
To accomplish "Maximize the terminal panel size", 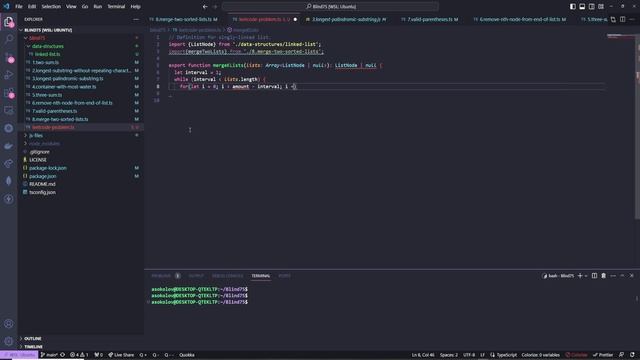I will pyautogui.click(x=622, y=276).
